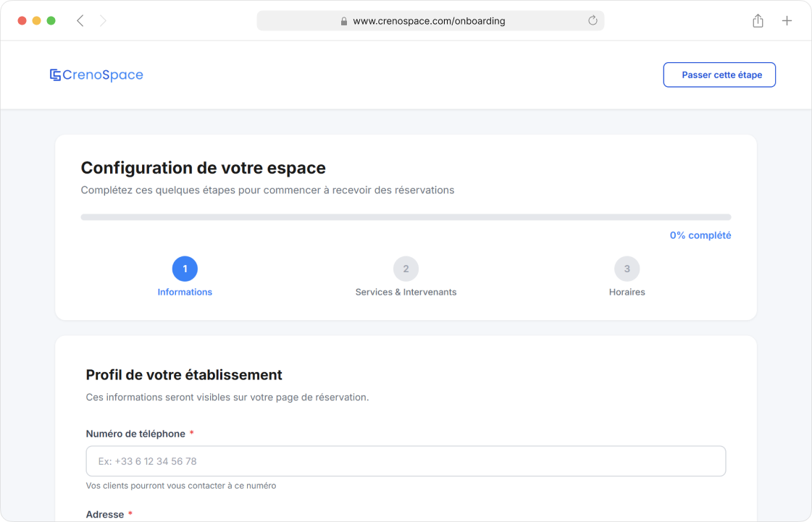Click the forward navigation arrow
This screenshot has height=522, width=812.
(x=103, y=20)
